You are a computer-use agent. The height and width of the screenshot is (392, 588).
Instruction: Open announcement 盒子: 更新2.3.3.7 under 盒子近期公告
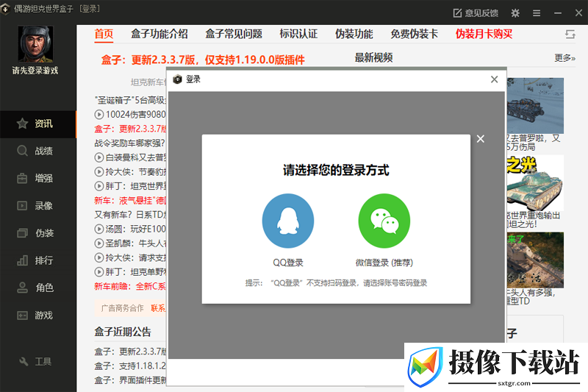[130, 352]
